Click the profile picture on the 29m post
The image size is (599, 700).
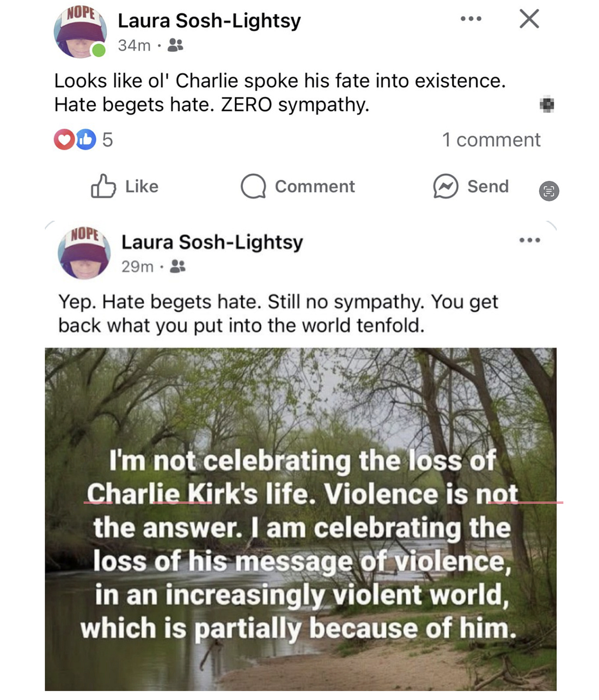(x=84, y=253)
